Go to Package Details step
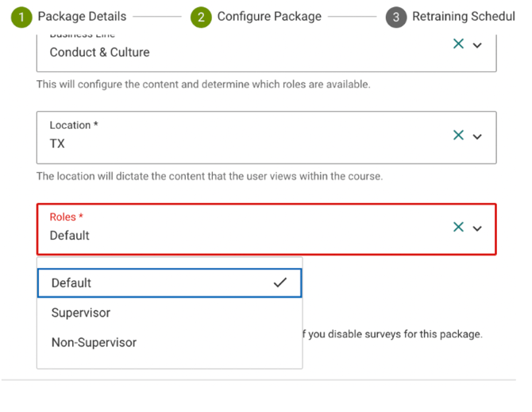The width and height of the screenshot is (532, 412). pos(82,17)
